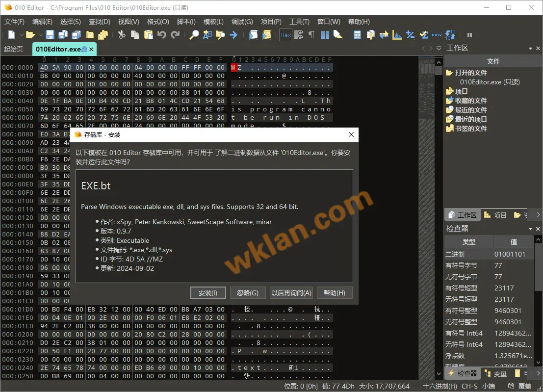Open the Workspace panel options dropdown
This screenshot has height=392, width=543.
(x=530, y=49)
